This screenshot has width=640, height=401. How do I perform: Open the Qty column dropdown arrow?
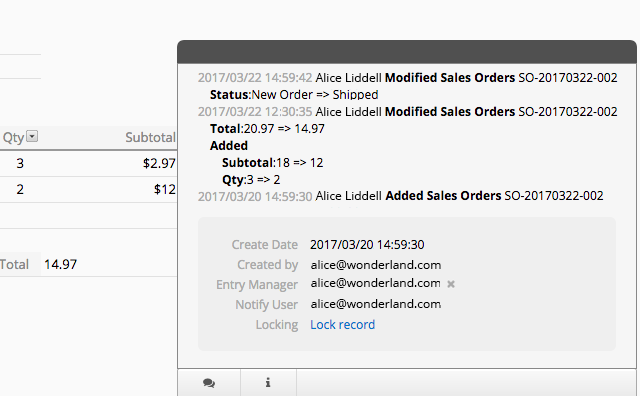pos(32,136)
